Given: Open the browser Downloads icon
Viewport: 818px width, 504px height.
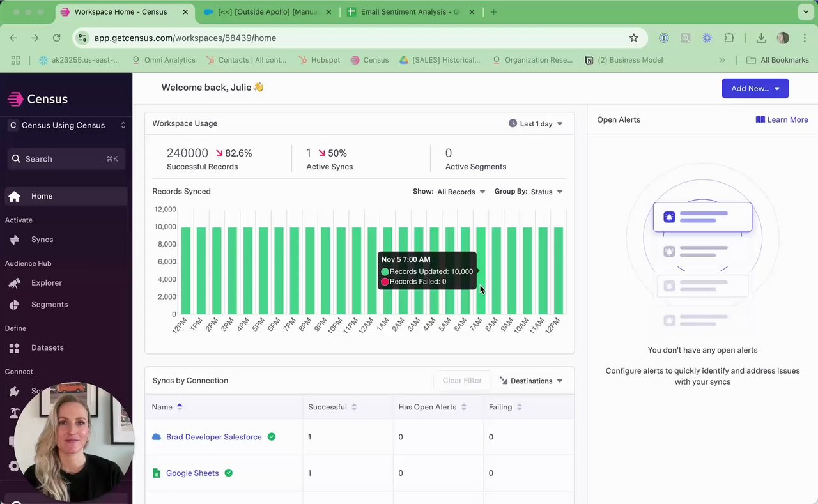Looking at the screenshot, I should (x=761, y=38).
